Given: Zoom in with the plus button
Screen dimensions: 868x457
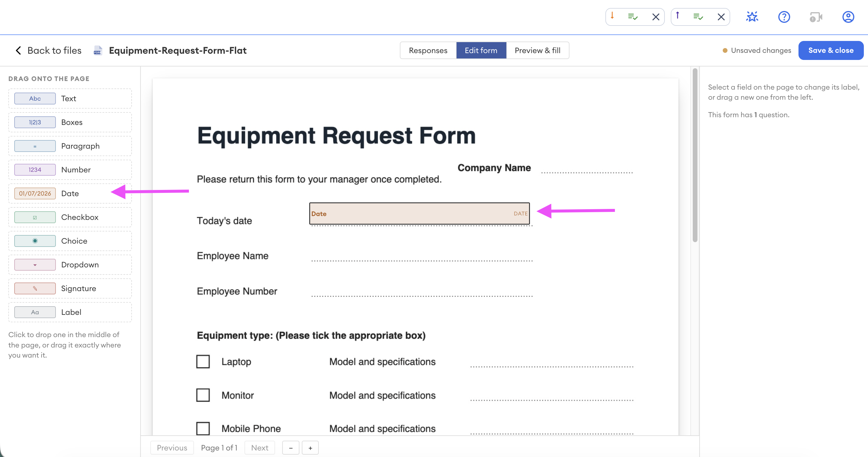Looking at the screenshot, I should pyautogui.click(x=310, y=448).
